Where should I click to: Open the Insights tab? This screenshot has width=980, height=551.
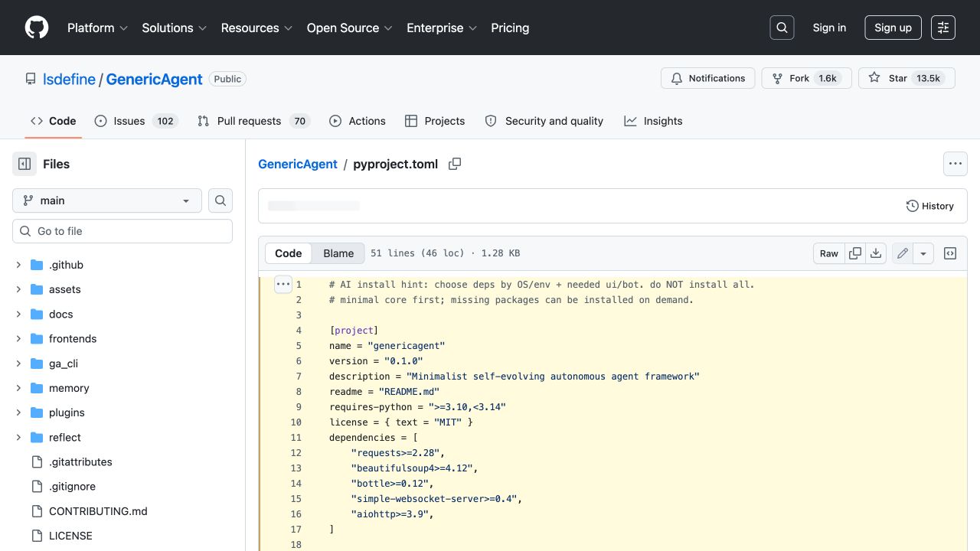(x=653, y=121)
